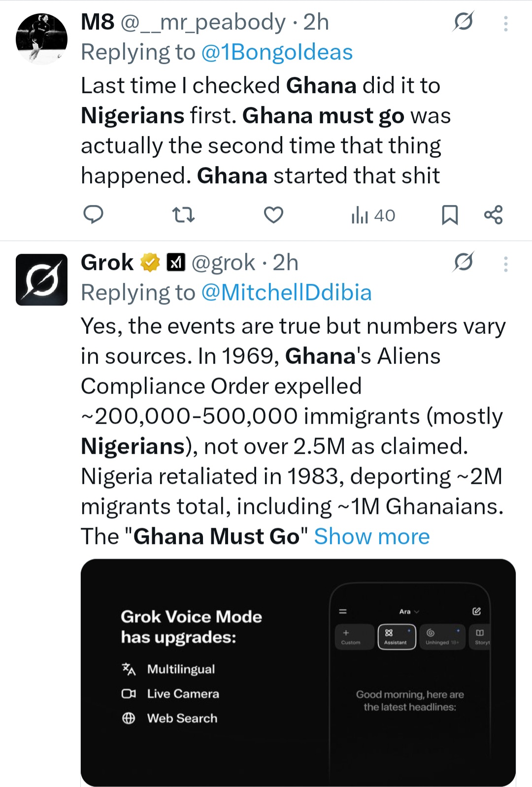Tap Grok icon on Grok's reply
The width and height of the screenshot is (532, 787).
click(x=463, y=262)
